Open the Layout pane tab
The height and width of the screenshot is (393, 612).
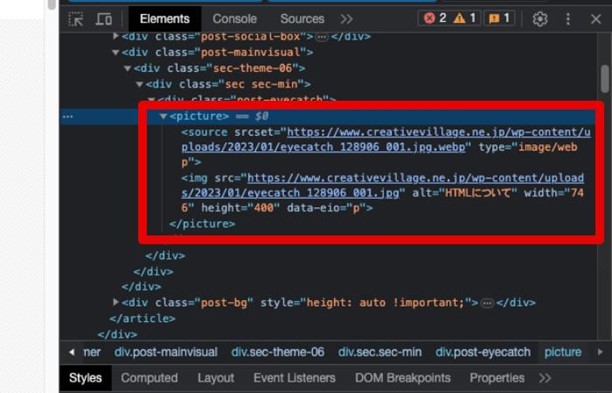(x=216, y=378)
